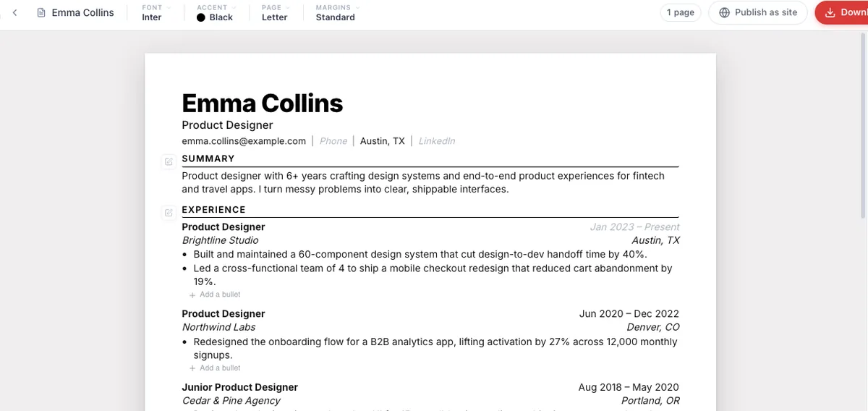Click the Brightline Studio company name
Screen dimensions: 868x411
(220, 240)
